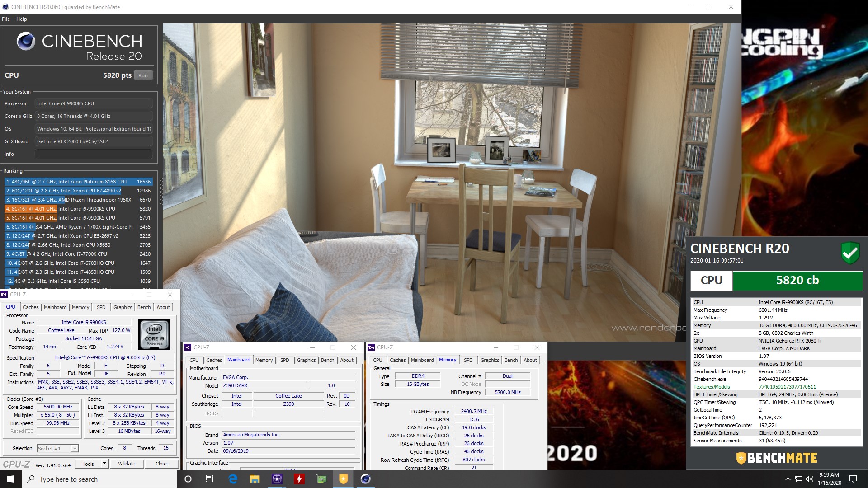The height and width of the screenshot is (488, 868).
Task: Click the Close button in CPU-Z
Action: (x=161, y=464)
